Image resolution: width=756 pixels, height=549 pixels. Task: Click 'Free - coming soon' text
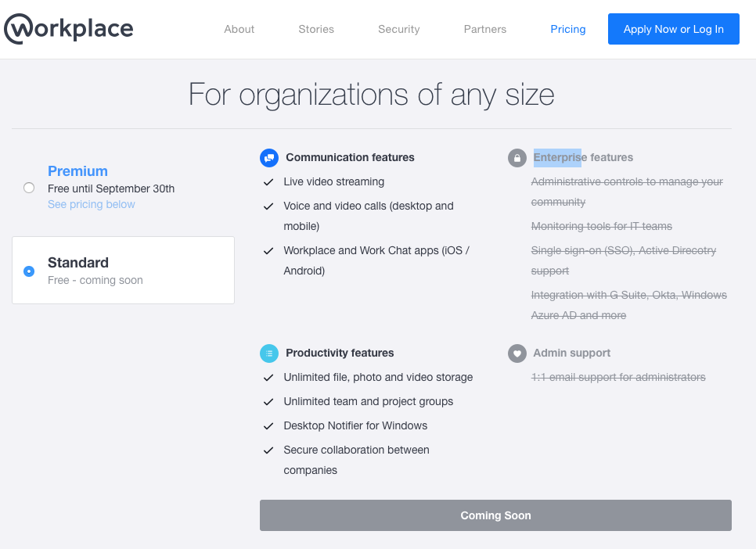tap(95, 280)
